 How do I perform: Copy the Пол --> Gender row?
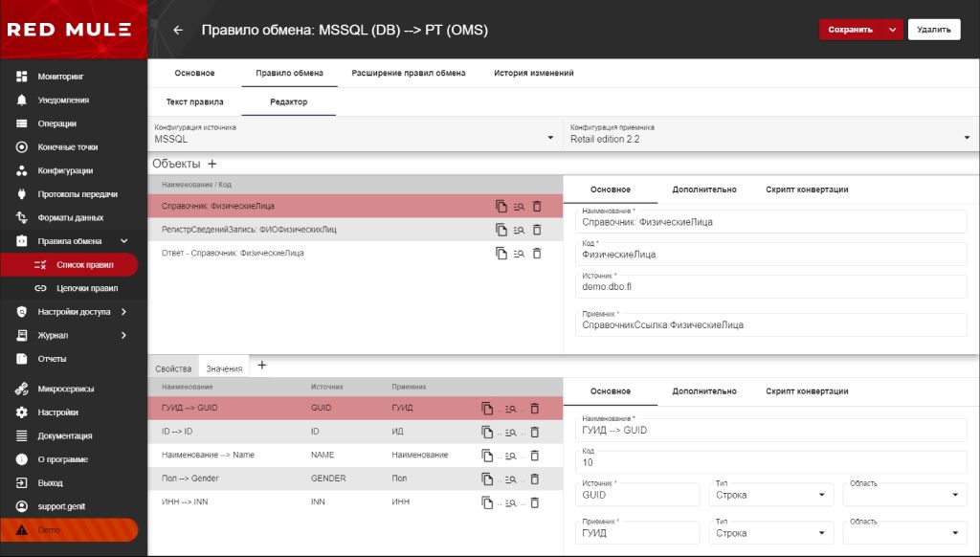pyautogui.click(x=487, y=479)
